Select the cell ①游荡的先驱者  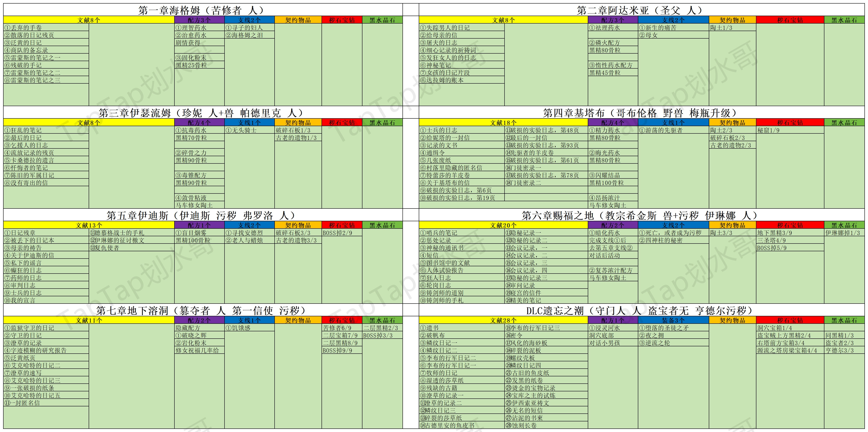tap(674, 130)
